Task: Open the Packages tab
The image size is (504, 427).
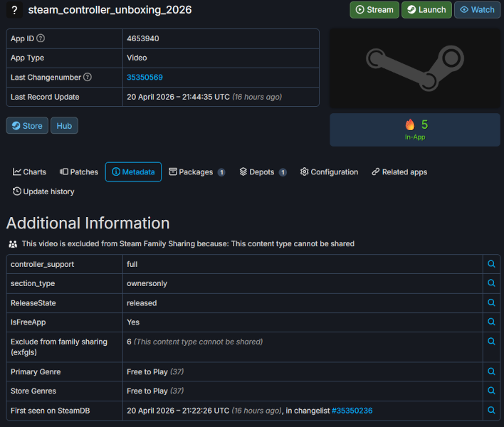Action: 196,172
